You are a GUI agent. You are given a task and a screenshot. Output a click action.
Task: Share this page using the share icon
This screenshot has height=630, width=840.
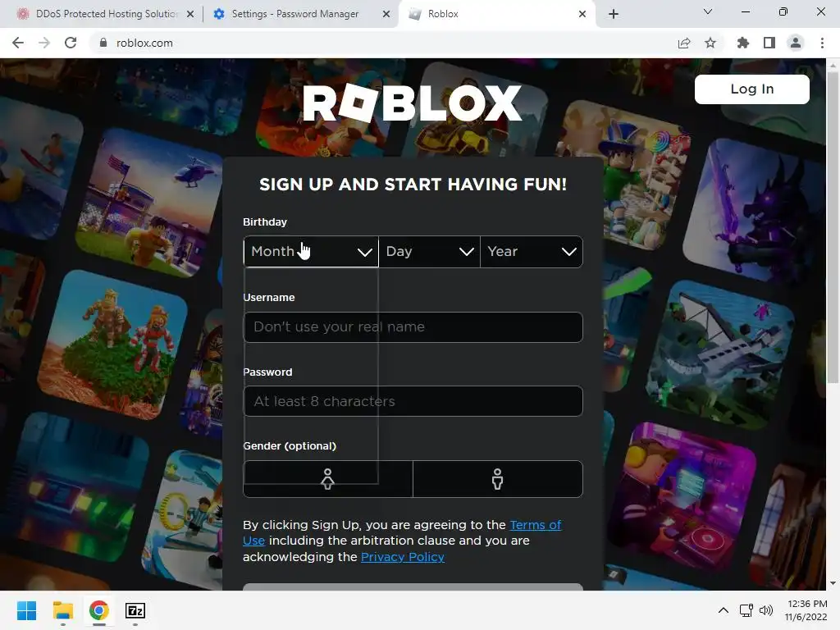(684, 43)
